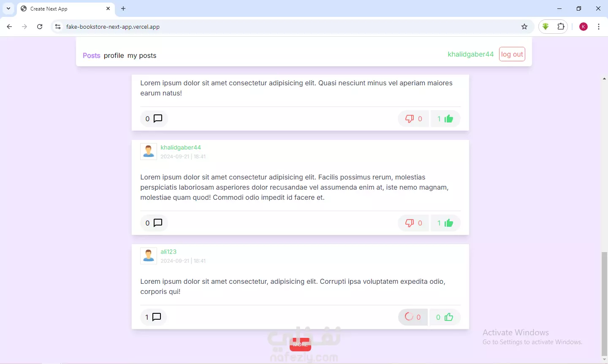The width and height of the screenshot is (608, 364).
Task: Open comments on the 'Quasi nesciunt' post
Action: point(154,119)
